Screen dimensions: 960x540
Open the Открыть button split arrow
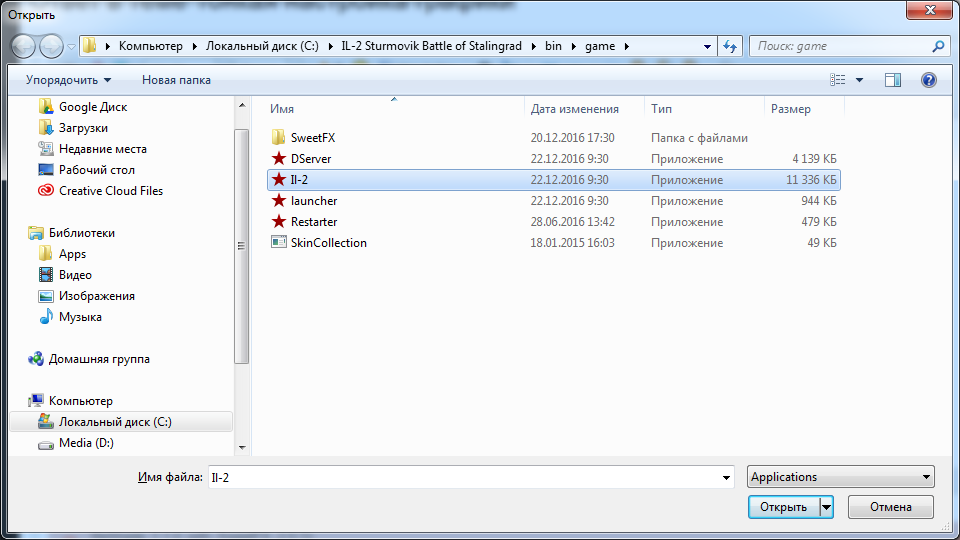826,507
